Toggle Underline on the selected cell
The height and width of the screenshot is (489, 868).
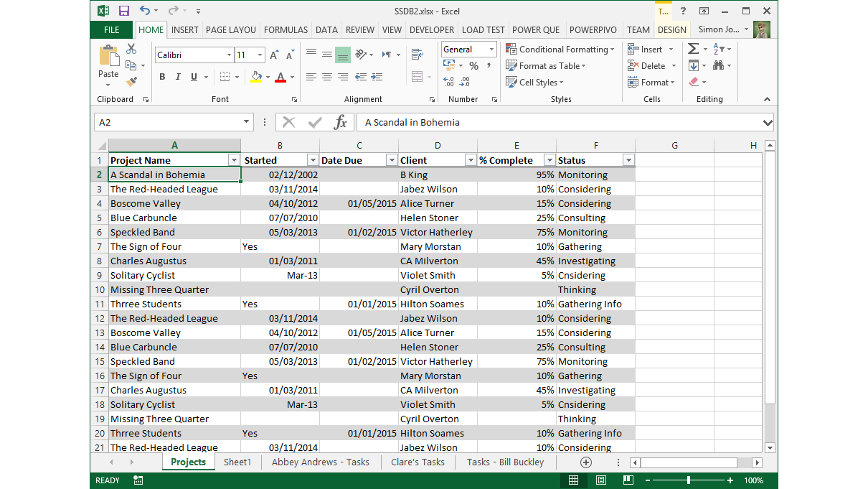pos(192,75)
